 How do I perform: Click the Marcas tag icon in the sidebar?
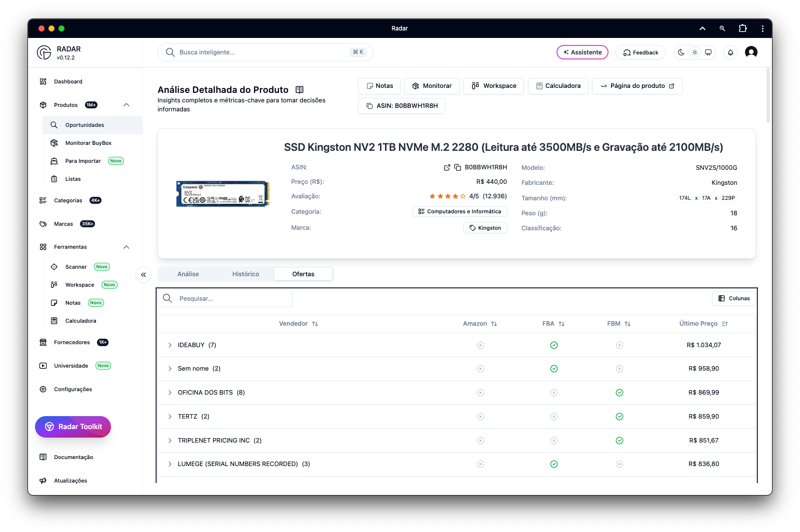(x=43, y=224)
